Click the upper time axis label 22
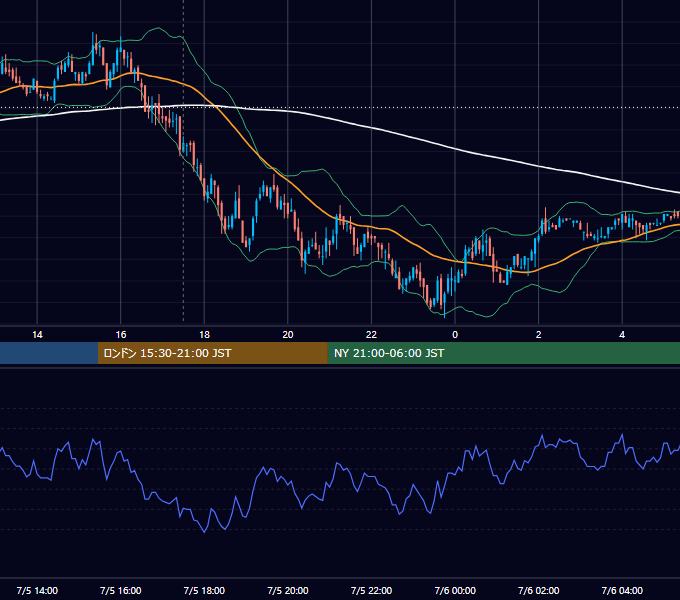This screenshot has height=600, width=680. pos(371,335)
